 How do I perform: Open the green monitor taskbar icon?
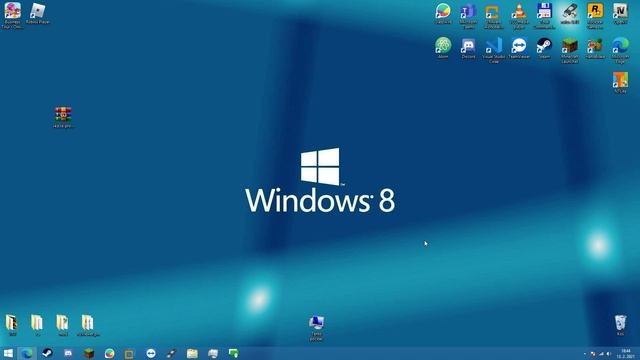(x=233, y=353)
